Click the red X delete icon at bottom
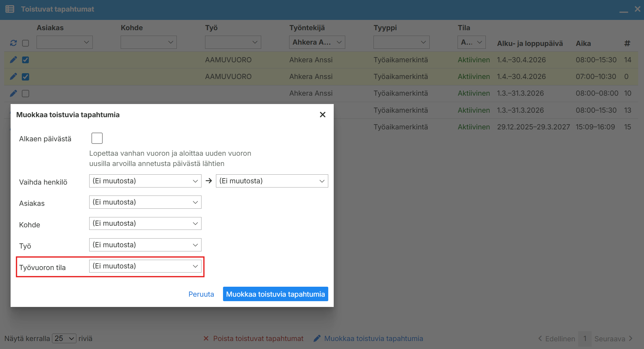Viewport: 644px width, 349px height. click(206, 338)
